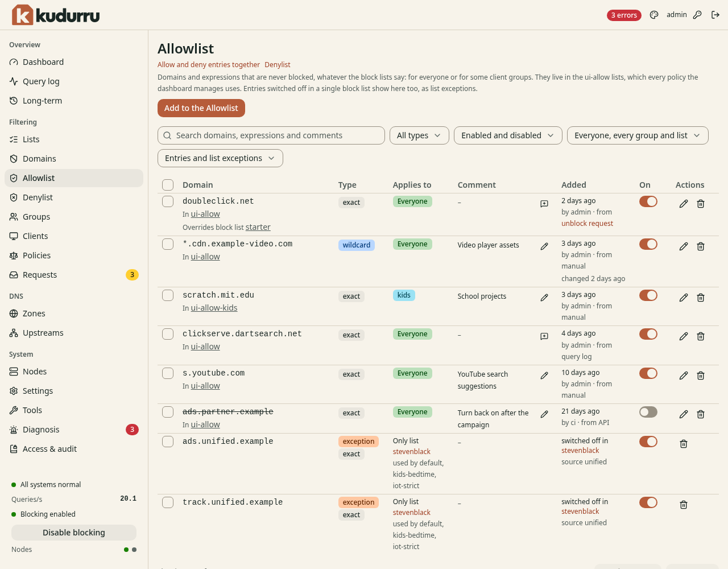The height and width of the screenshot is (569, 728).
Task: Edit the doubleclick.net entry
Action: click(684, 204)
